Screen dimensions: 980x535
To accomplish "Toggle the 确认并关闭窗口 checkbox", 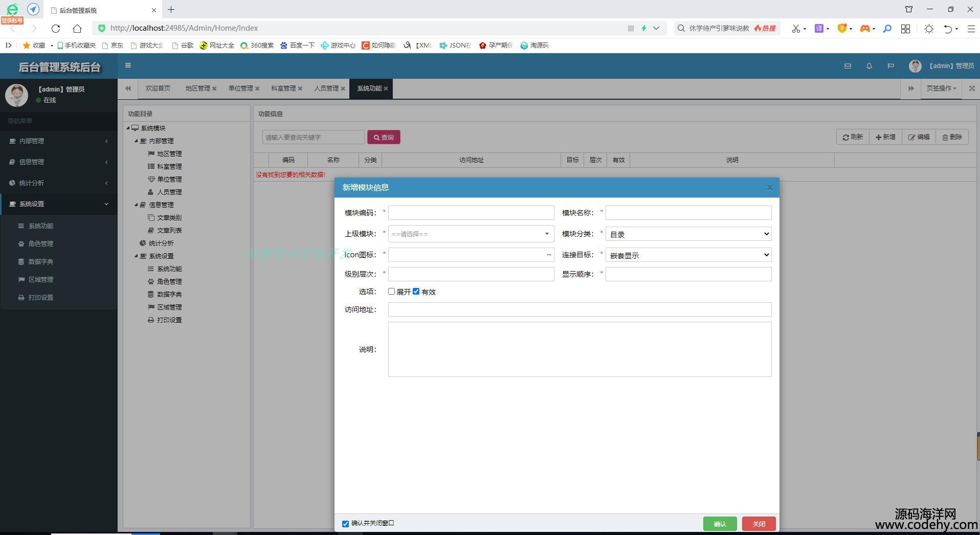I will [x=345, y=524].
